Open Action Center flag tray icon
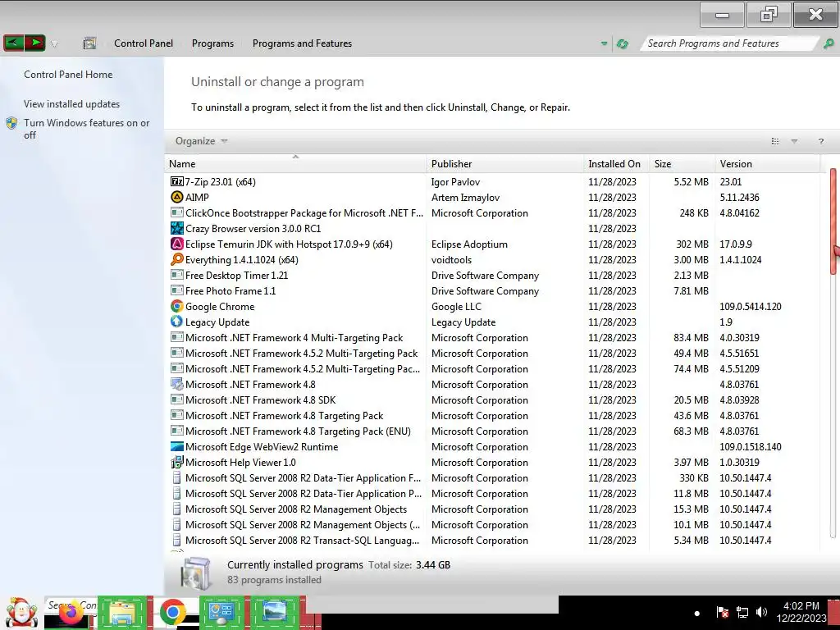The width and height of the screenshot is (840, 630). tap(722, 612)
